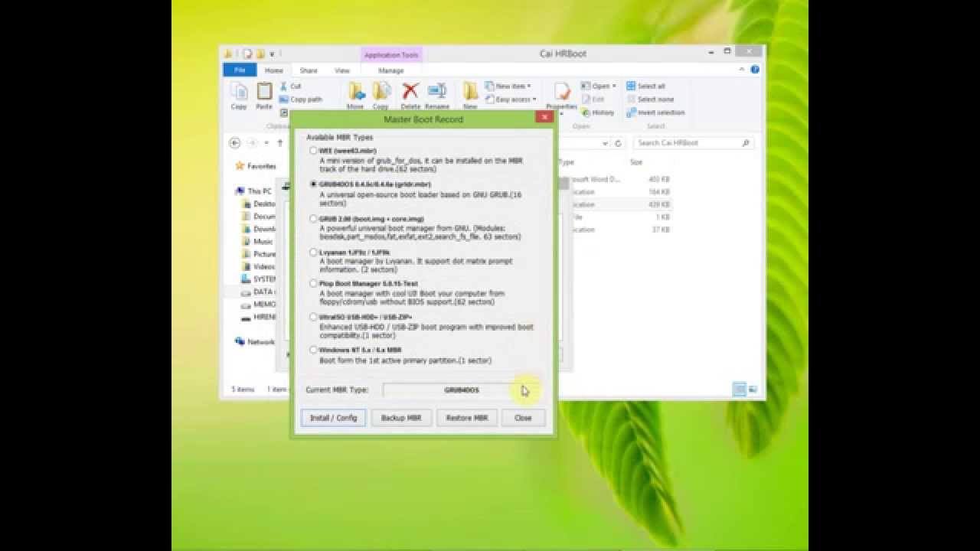
Task: Click the address bar refresh icon
Action: click(x=619, y=143)
